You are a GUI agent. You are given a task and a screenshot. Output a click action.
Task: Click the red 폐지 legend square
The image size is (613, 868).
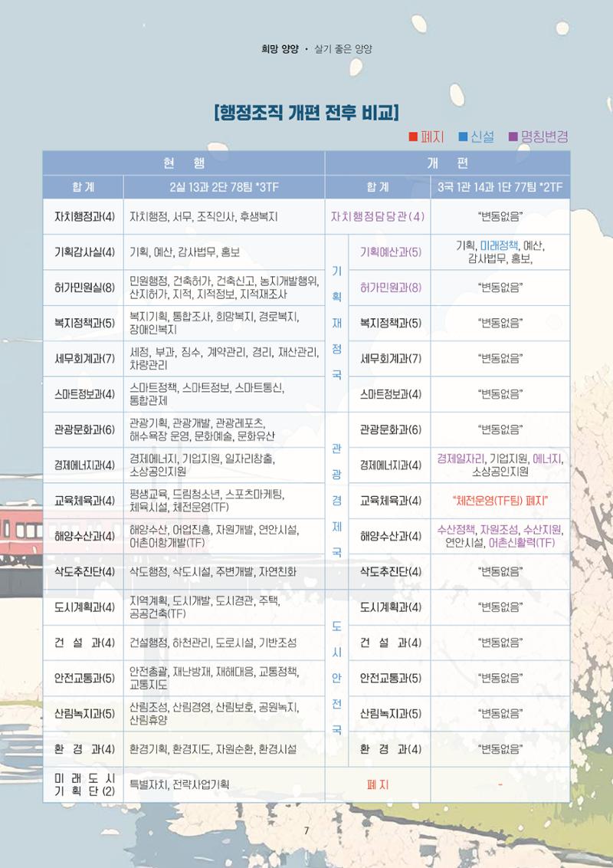click(413, 136)
